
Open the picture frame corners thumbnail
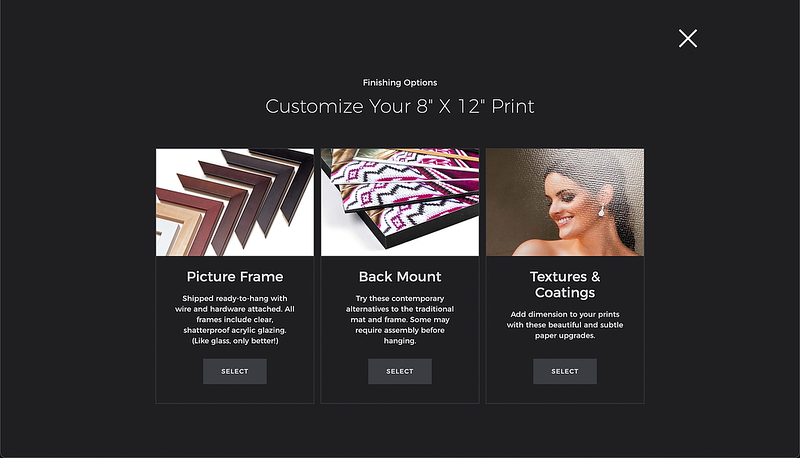(x=235, y=202)
